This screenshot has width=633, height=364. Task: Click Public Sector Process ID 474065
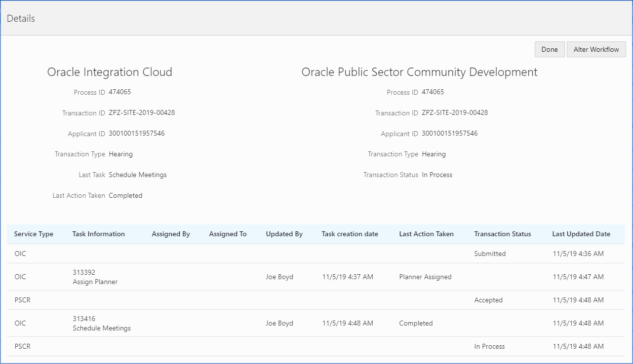coord(433,92)
